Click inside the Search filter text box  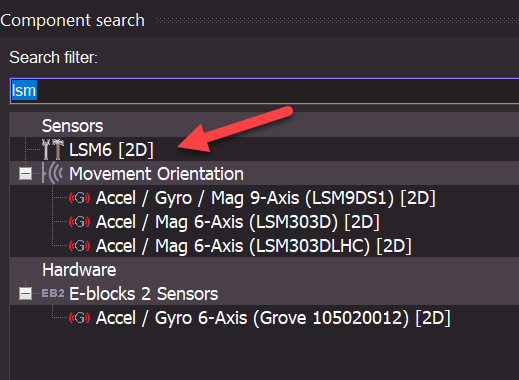[x=264, y=91]
